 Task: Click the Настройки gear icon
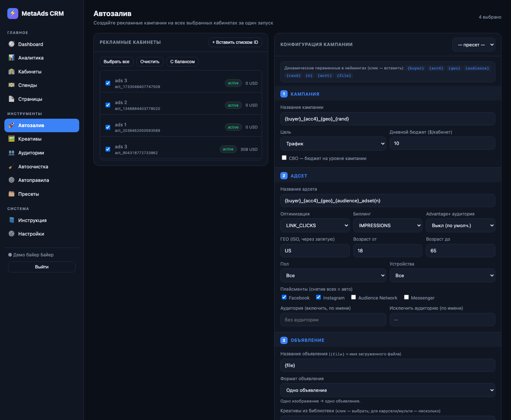coord(12,234)
